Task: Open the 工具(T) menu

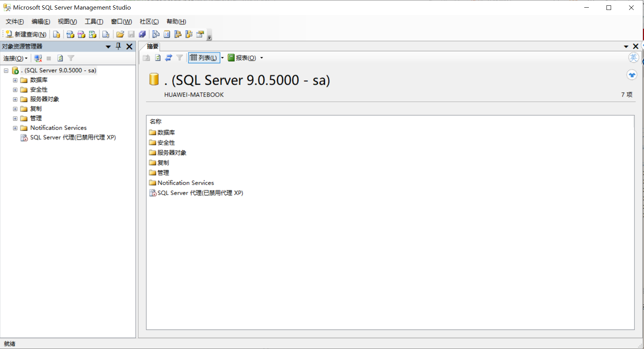Action: coord(94,21)
